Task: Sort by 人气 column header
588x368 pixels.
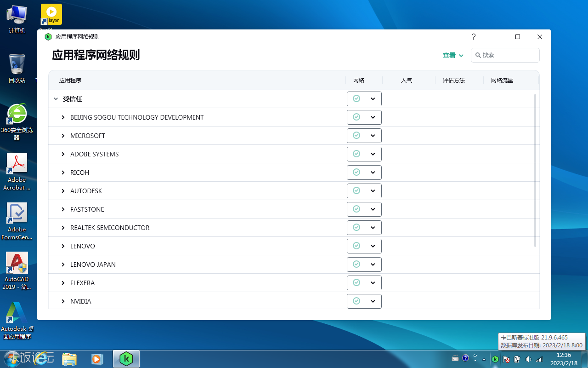Action: [407, 80]
